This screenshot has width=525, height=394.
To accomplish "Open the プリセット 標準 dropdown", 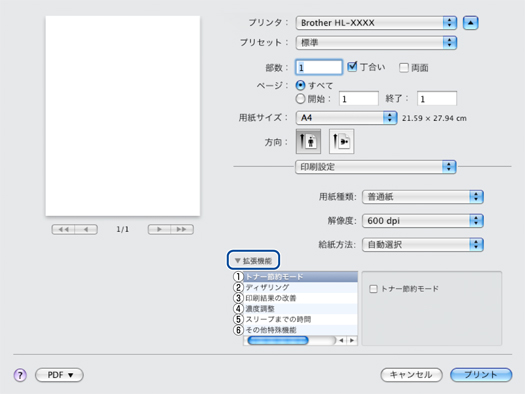I will pyautogui.click(x=376, y=43).
